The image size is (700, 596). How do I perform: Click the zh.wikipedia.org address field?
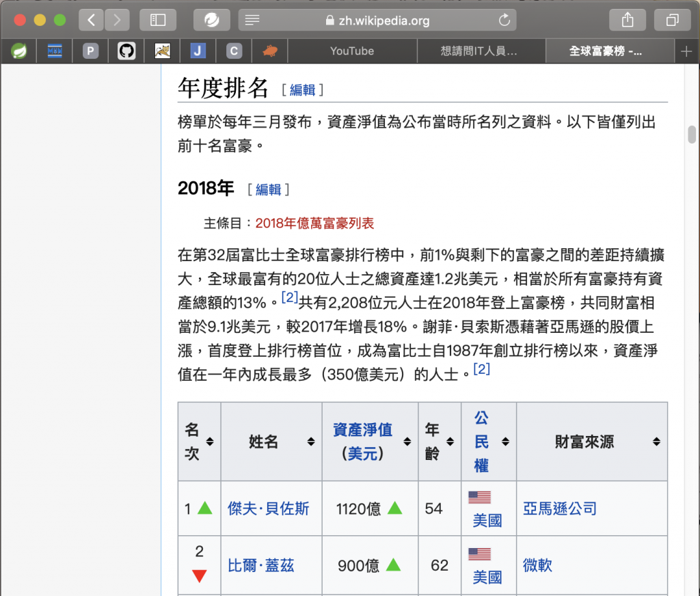pos(377,20)
